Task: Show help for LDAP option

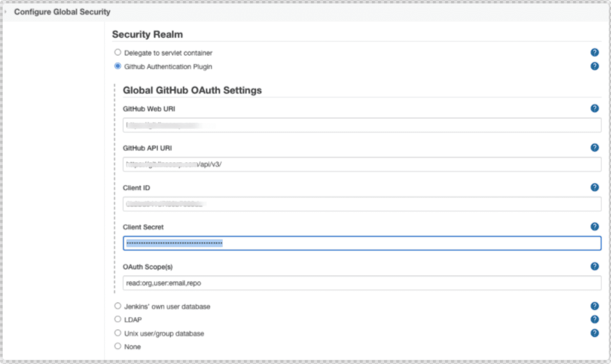Action: click(x=594, y=319)
